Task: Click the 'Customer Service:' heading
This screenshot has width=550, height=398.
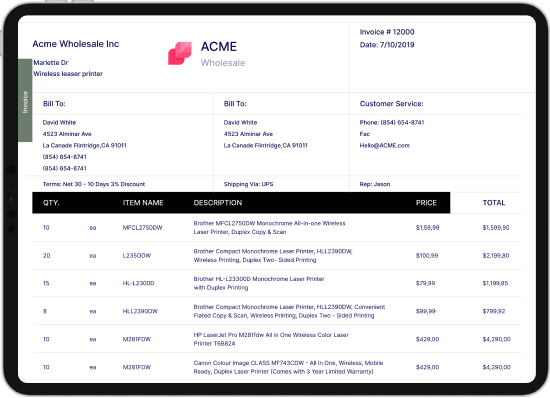Action: 391,104
